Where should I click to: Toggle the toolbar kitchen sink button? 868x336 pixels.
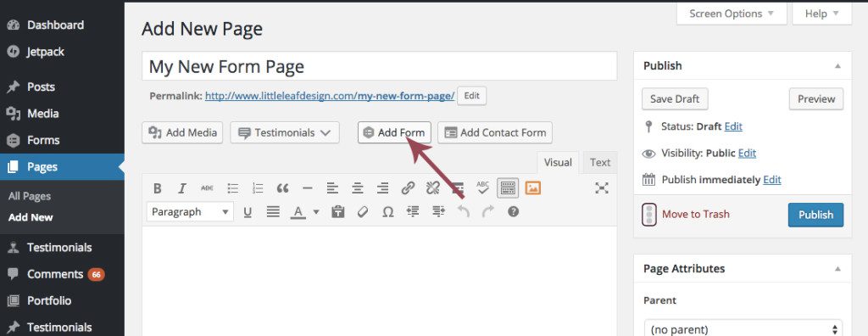(x=508, y=188)
